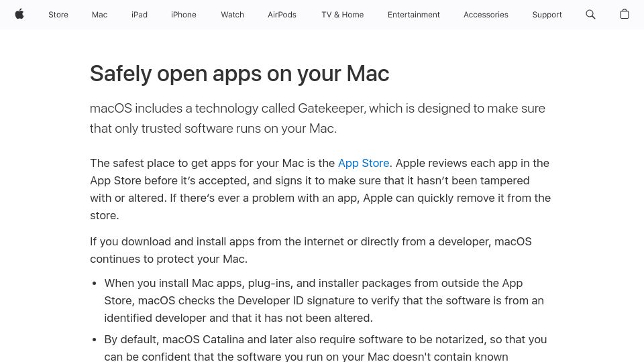644x362 pixels.
Task: Open the Mac menu
Action: click(x=99, y=15)
